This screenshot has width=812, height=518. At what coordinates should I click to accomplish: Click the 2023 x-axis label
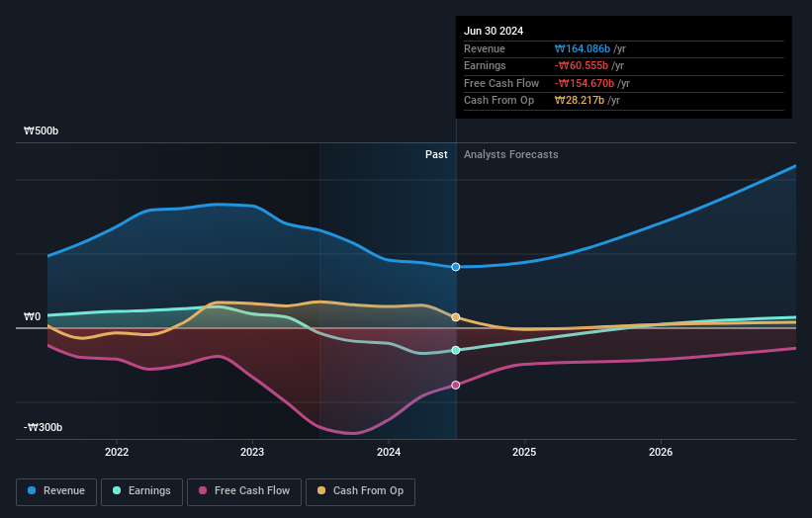[x=252, y=453]
